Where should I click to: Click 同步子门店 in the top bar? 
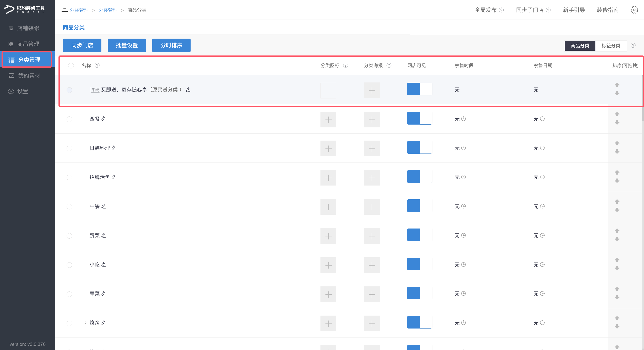(529, 10)
